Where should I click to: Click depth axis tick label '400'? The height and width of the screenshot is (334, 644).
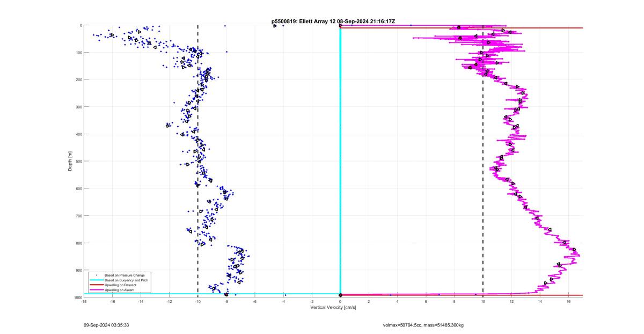point(78,134)
